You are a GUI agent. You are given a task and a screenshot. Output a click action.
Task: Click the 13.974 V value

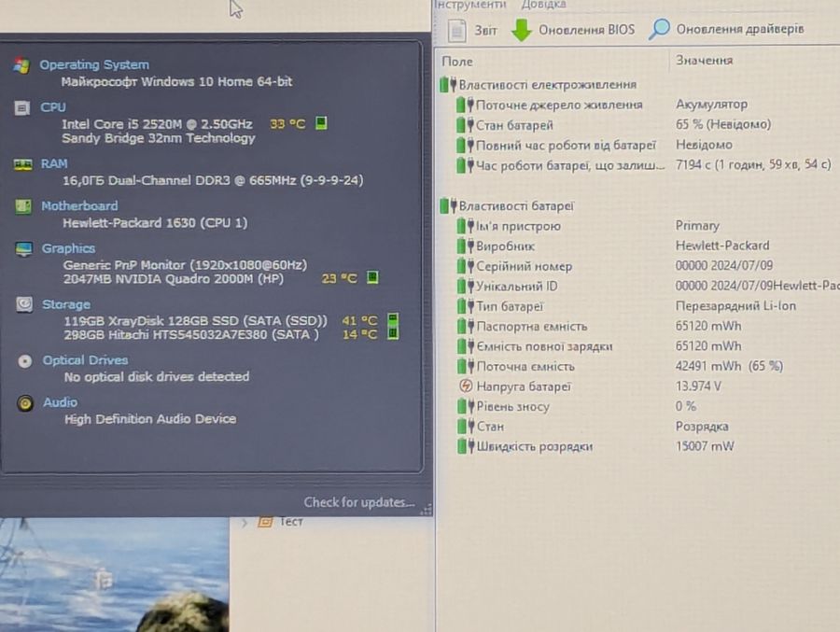click(698, 386)
